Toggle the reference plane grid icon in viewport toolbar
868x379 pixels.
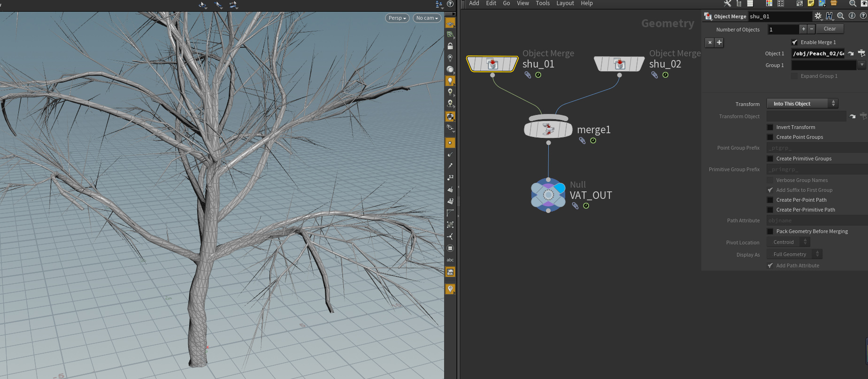coord(450,23)
